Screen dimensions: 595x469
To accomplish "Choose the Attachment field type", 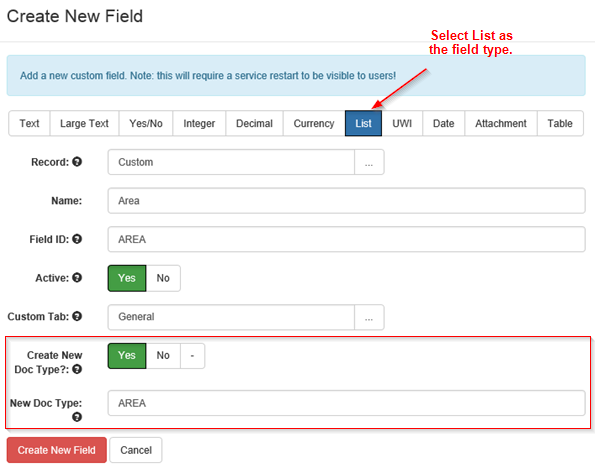I will pyautogui.click(x=501, y=123).
